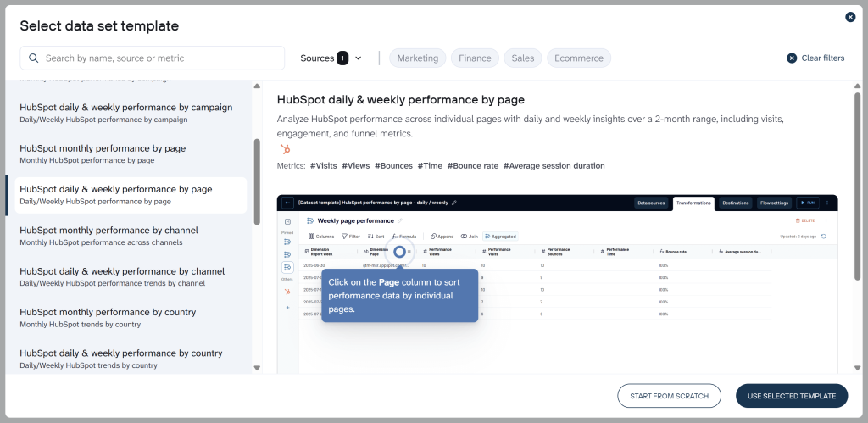Click the Formula tool in preview toolbar
The width and height of the screenshot is (868, 423).
tap(404, 237)
